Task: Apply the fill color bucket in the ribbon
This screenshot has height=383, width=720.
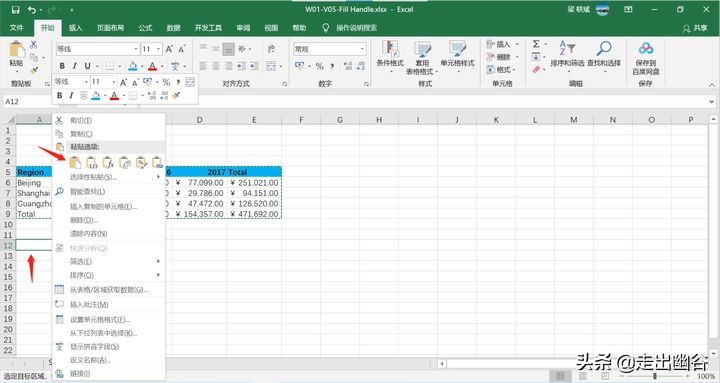Action: [x=133, y=66]
